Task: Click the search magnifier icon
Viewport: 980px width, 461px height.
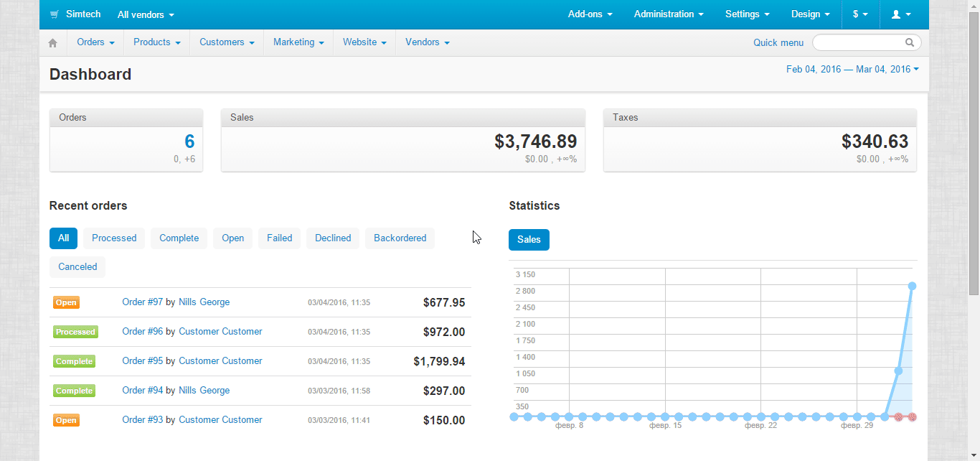Action: (910, 43)
